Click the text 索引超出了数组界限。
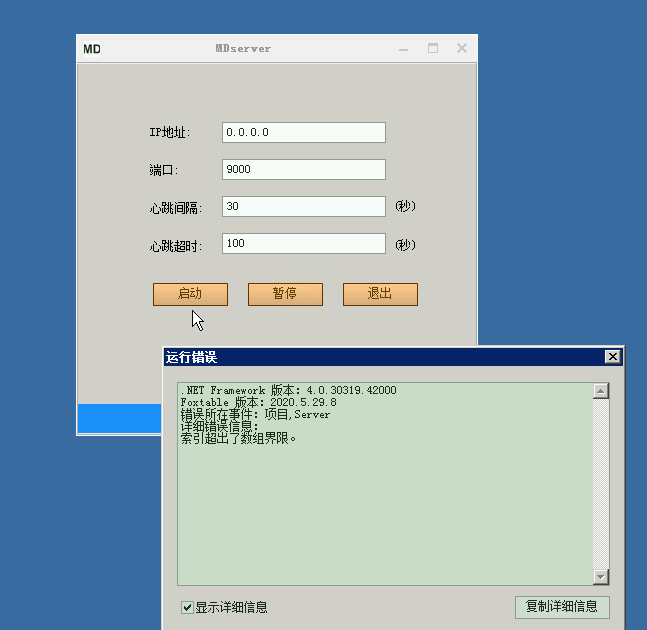The width and height of the screenshot is (647, 630). coord(238,438)
